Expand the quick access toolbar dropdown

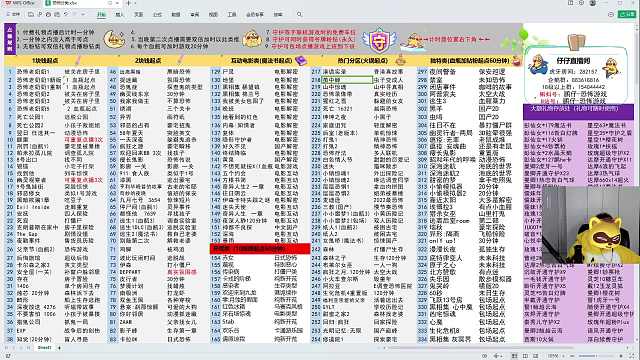[83, 14]
